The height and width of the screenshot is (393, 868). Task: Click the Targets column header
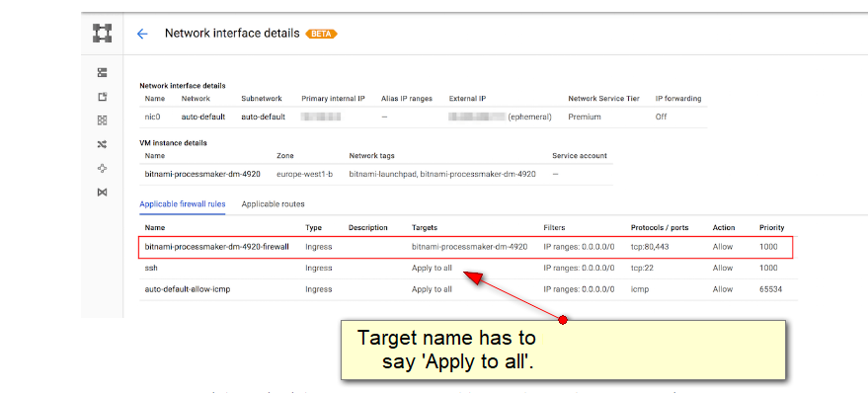point(425,227)
